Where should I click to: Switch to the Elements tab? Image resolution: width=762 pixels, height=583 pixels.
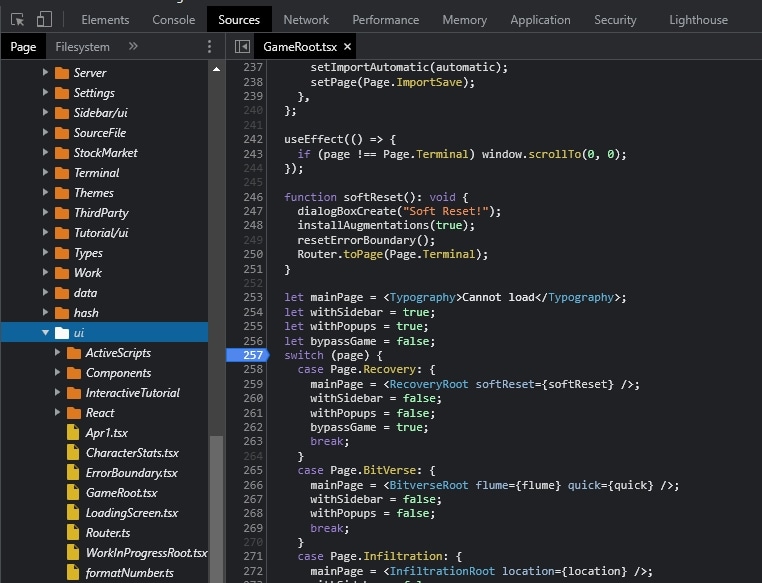[105, 20]
